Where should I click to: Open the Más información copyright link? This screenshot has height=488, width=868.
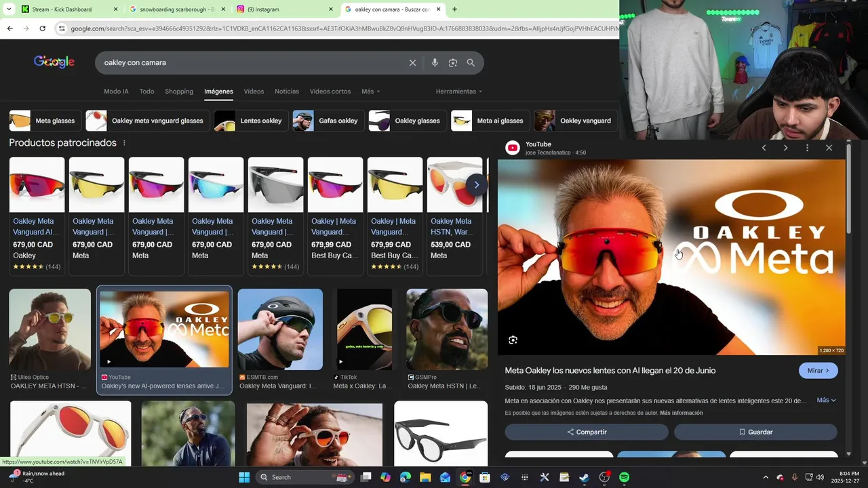(681, 413)
